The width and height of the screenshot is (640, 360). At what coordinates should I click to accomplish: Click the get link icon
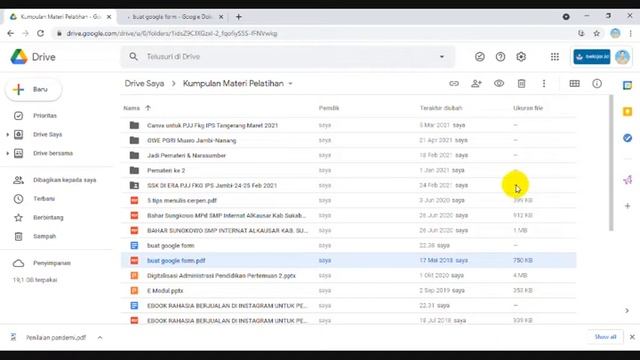[454, 83]
